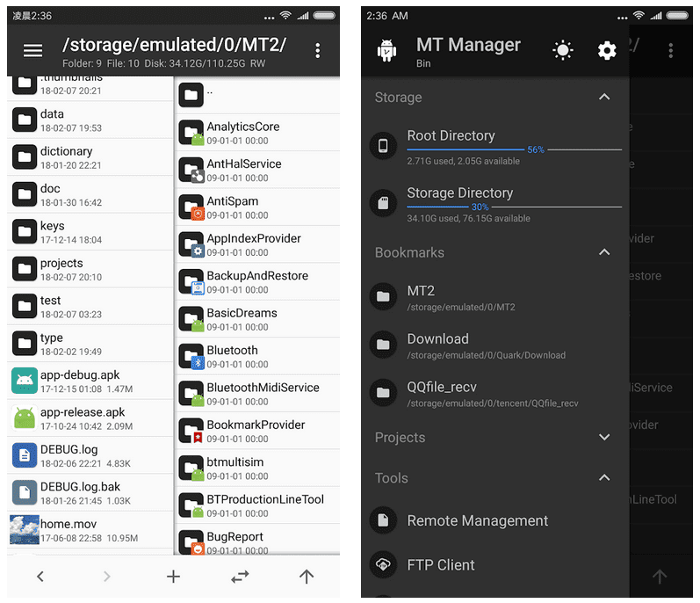Open the FTP Client tool
This screenshot has height=603, width=700.
point(495,565)
